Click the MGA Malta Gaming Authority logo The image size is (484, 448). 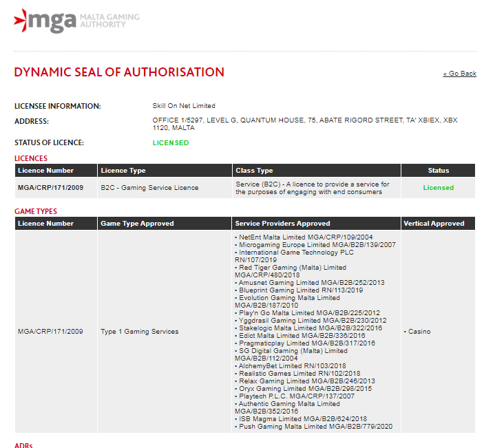click(x=76, y=21)
